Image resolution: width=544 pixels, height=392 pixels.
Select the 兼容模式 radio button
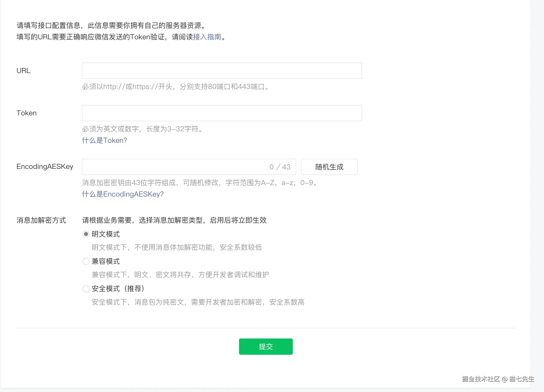86,261
